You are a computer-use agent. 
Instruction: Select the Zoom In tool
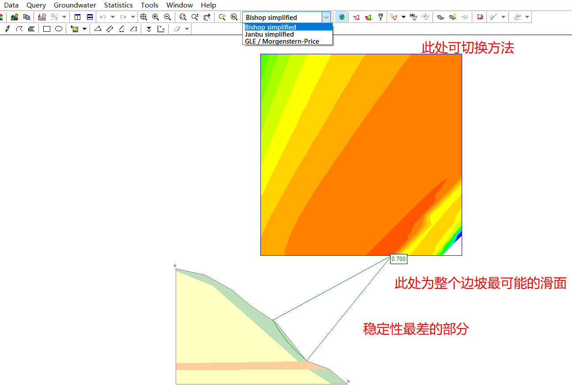pyautogui.click(x=156, y=17)
